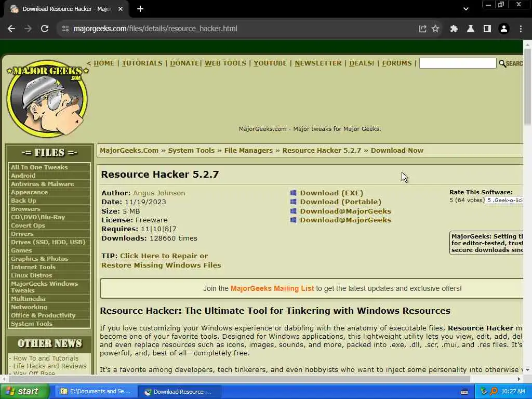Open MajorGeeks Mailing List link
532x399 pixels.
(272, 288)
